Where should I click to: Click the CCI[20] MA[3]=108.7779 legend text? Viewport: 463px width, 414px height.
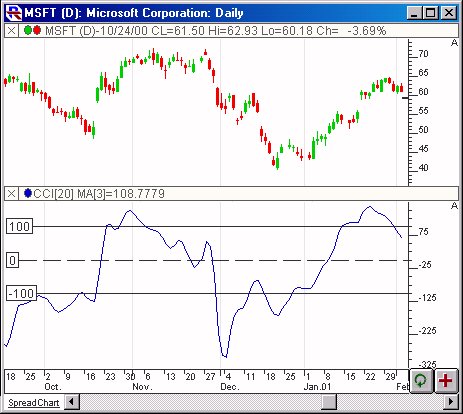(x=99, y=194)
